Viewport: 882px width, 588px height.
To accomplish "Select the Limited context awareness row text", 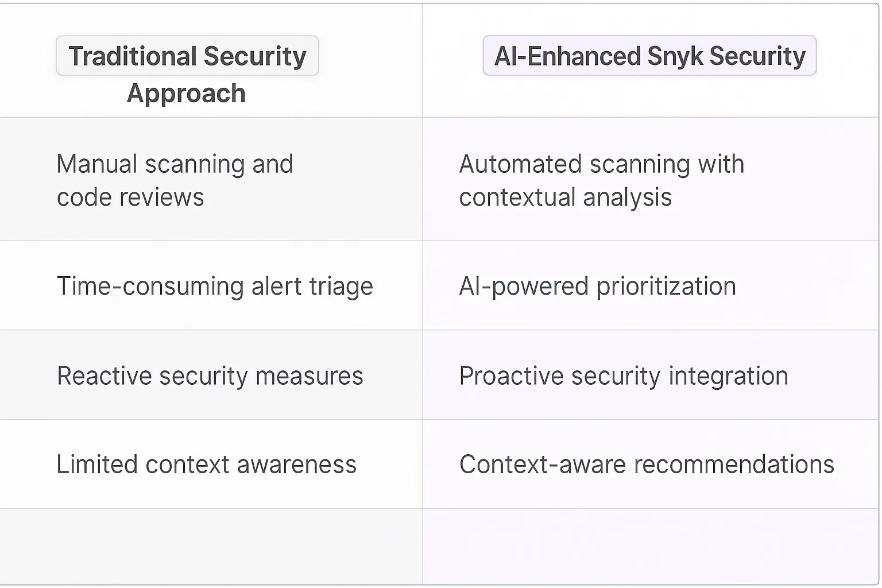I will pos(206,465).
